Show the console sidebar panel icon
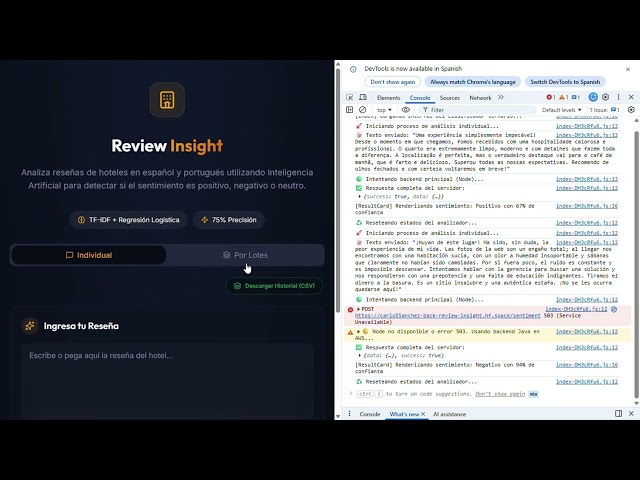 [349, 109]
